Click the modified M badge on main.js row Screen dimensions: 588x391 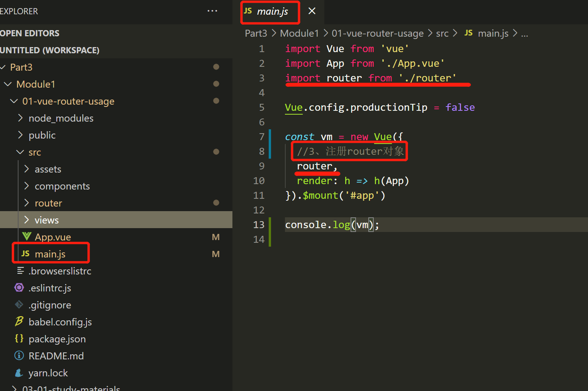coord(216,254)
